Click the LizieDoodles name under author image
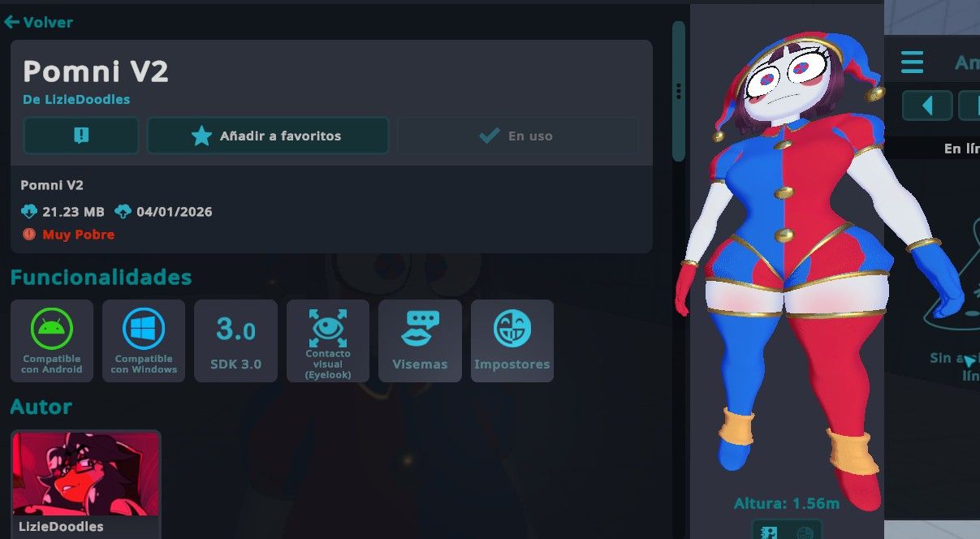The height and width of the screenshot is (539, 980). [62, 527]
